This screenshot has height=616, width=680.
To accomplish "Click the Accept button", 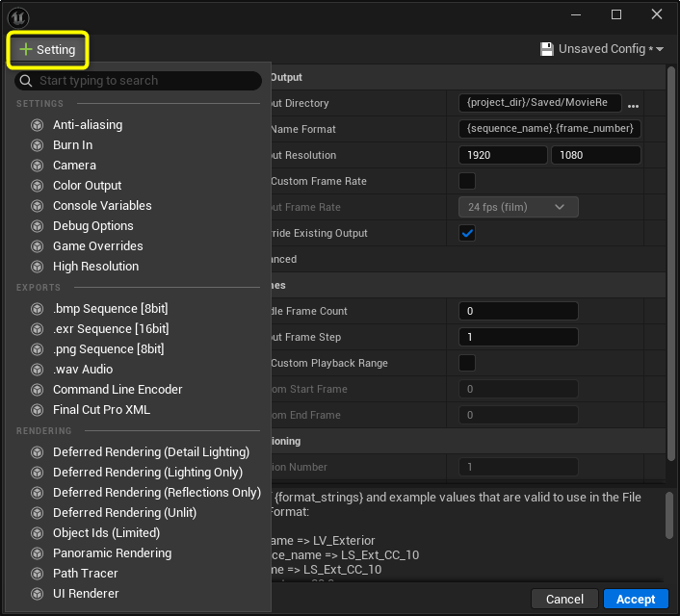I will (x=636, y=600).
